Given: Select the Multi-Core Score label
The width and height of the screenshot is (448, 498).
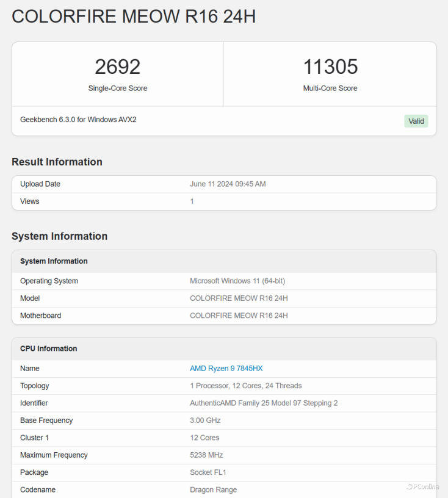Looking at the screenshot, I should (x=330, y=88).
